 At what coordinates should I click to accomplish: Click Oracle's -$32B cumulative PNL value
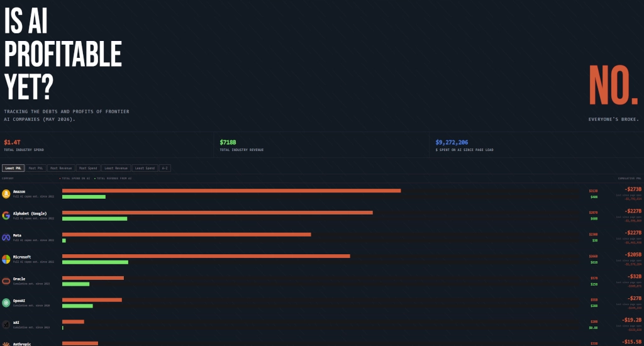(x=634, y=276)
